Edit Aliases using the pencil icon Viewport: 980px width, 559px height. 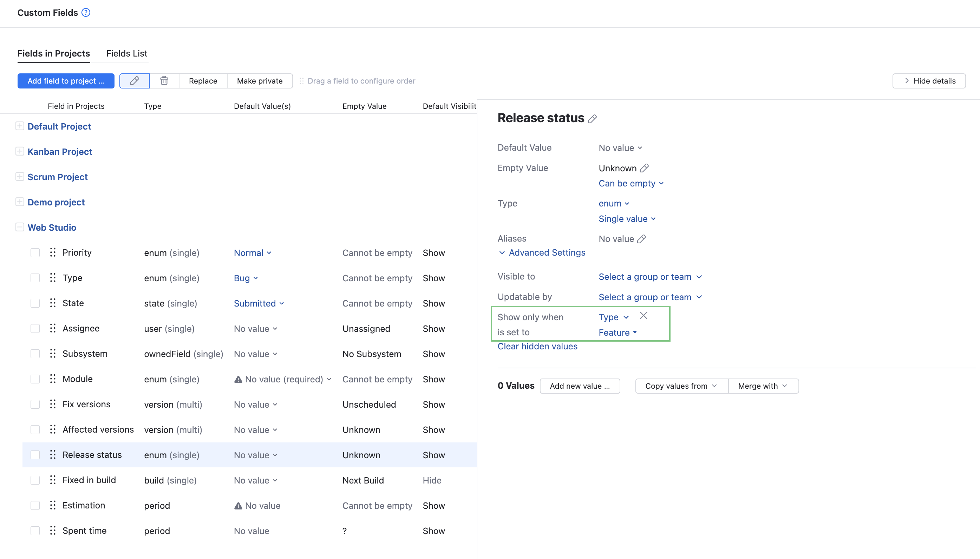click(641, 239)
